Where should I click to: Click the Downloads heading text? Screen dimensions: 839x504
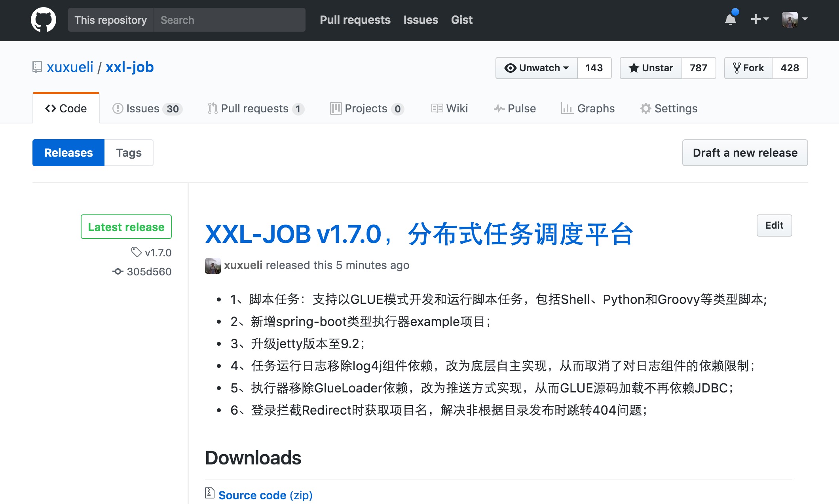click(253, 458)
